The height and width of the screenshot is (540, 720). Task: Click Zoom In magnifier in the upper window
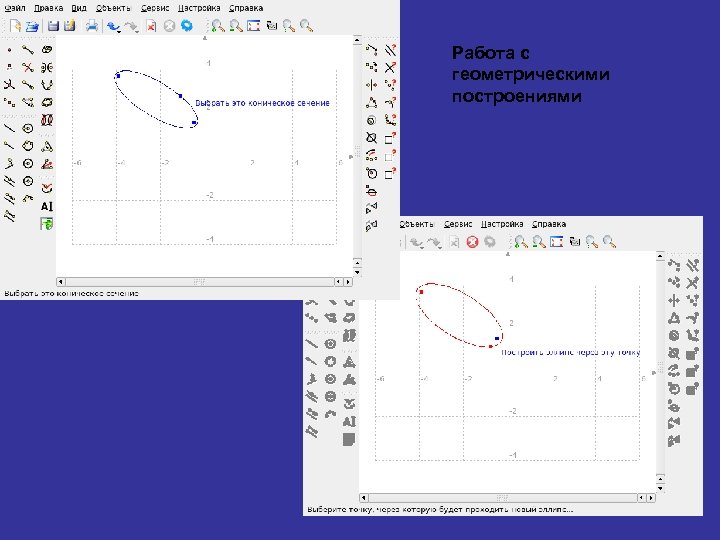[x=218, y=26]
